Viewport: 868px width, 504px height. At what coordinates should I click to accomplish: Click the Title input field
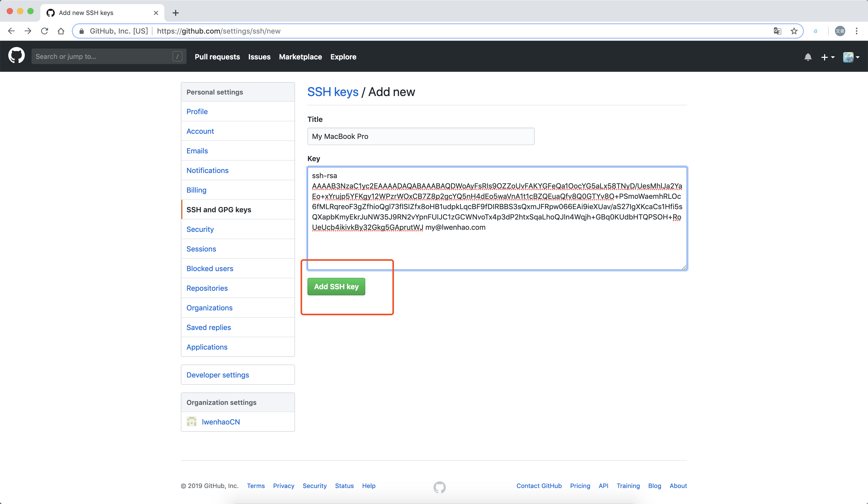pos(421,136)
